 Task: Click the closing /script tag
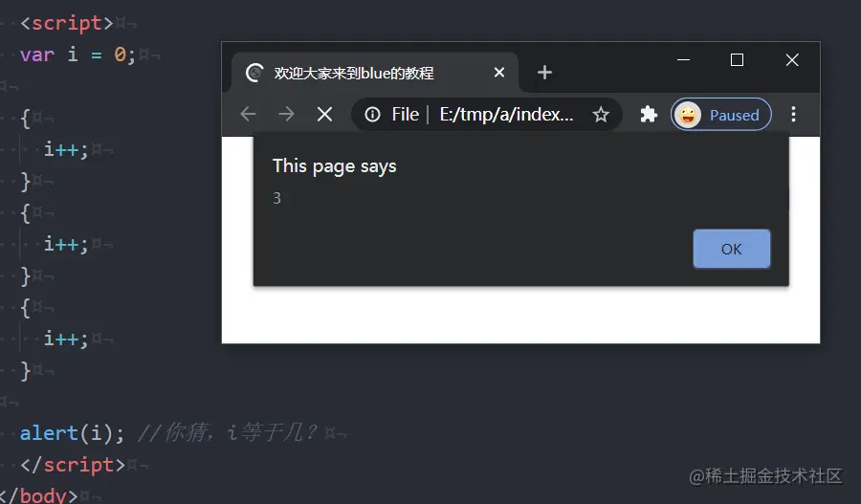coord(73,465)
